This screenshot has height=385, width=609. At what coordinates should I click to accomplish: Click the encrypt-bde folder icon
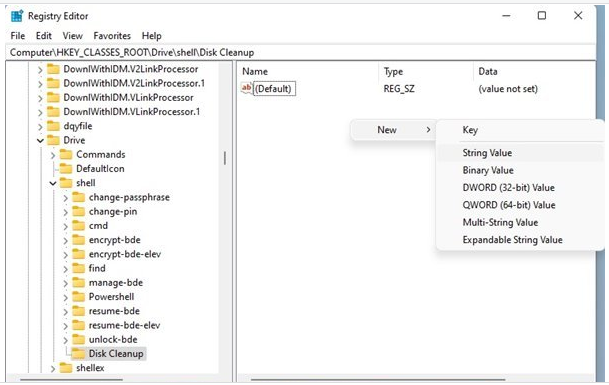tap(78, 240)
